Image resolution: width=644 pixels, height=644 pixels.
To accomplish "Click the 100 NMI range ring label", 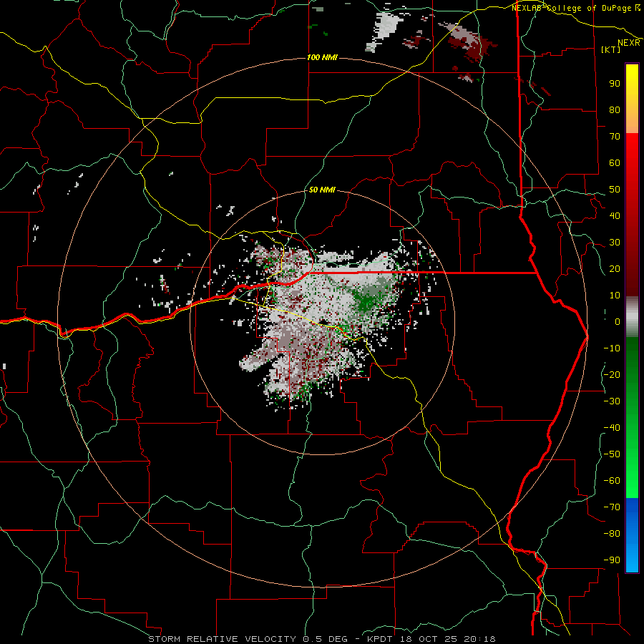I will coord(322,57).
